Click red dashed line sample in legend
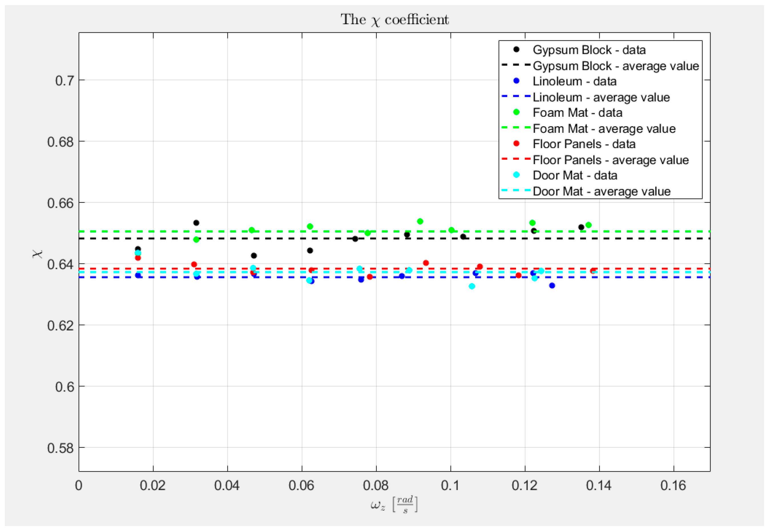Screen dimensions: 770x532 click(516, 159)
